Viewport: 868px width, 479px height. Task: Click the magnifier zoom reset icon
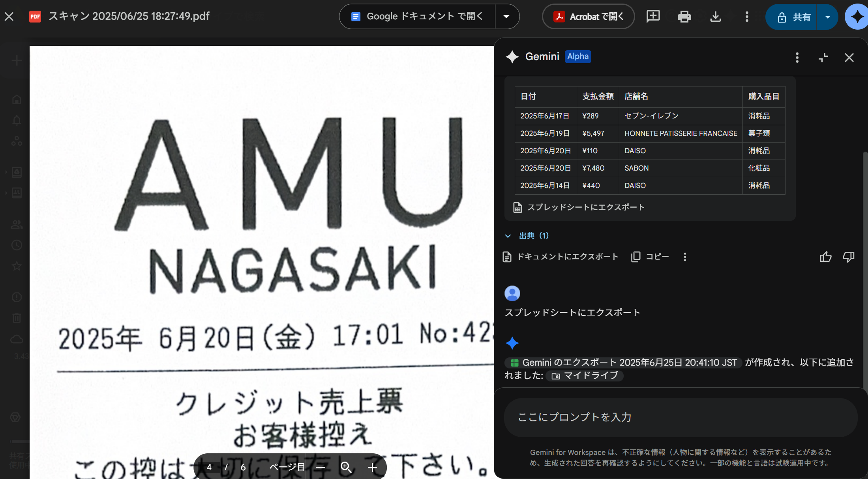tap(346, 468)
